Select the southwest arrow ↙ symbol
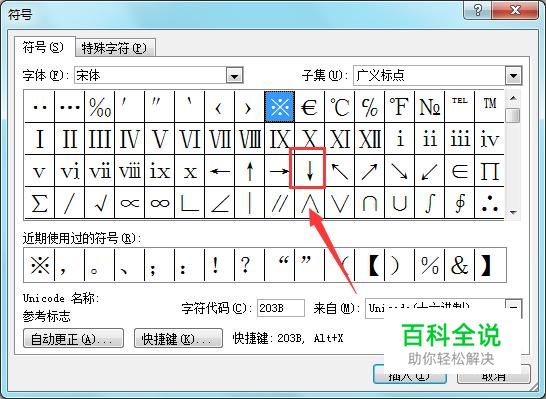Image resolution: width=546 pixels, height=399 pixels. 429,171
